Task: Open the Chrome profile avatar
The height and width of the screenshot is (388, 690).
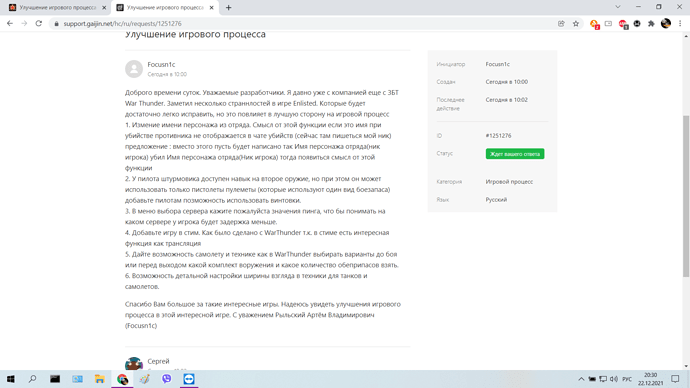Action: (666, 23)
